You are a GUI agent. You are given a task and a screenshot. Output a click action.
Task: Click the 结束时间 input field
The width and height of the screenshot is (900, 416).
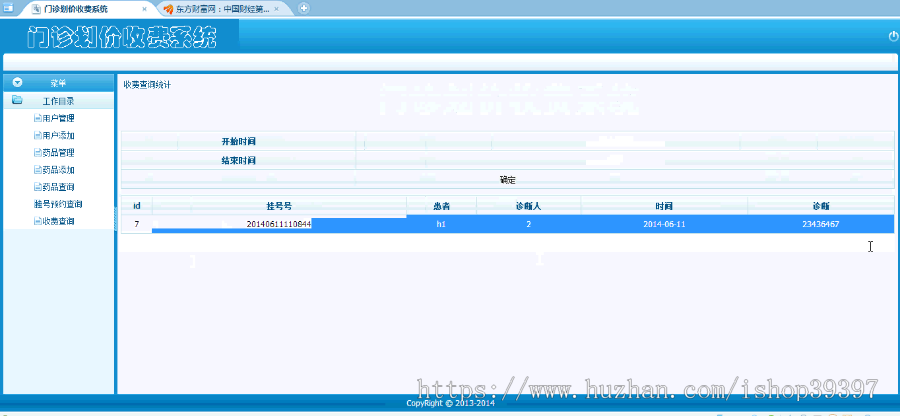pyautogui.click(x=624, y=161)
